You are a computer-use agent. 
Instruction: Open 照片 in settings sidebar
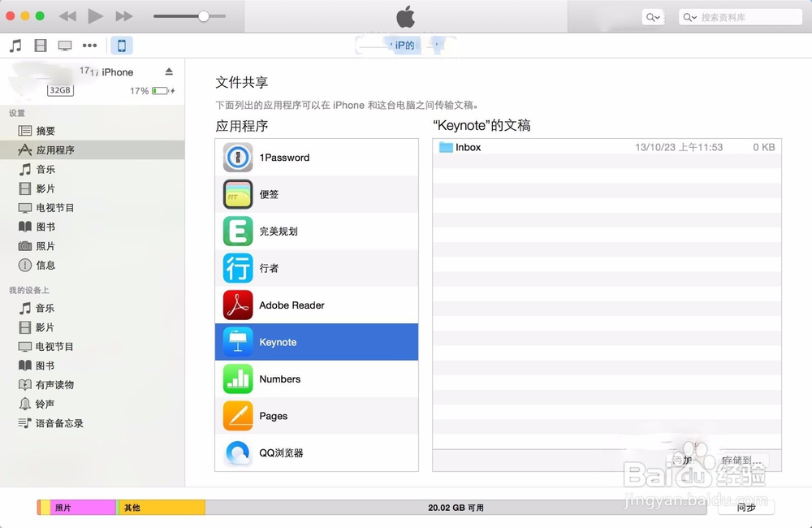coord(93,245)
